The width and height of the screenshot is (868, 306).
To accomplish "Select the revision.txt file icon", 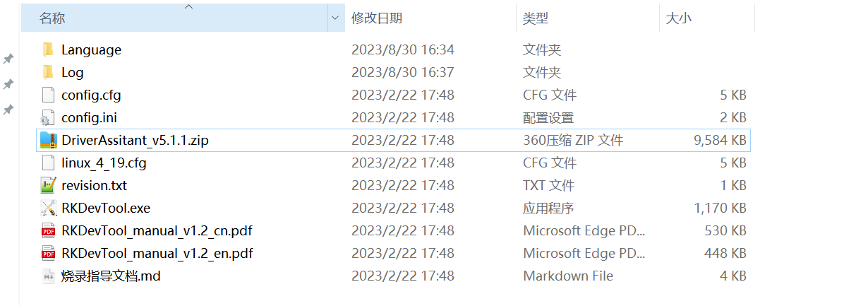I will 48,185.
